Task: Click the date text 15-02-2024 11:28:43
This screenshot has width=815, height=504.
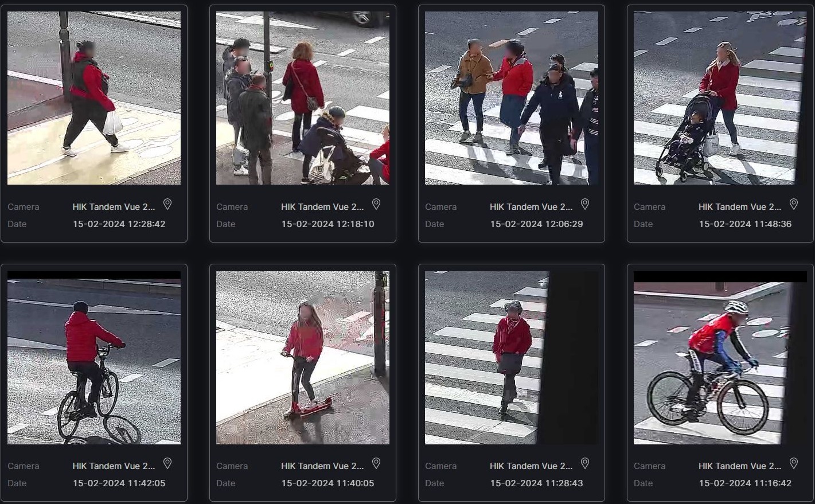Action: click(x=537, y=483)
